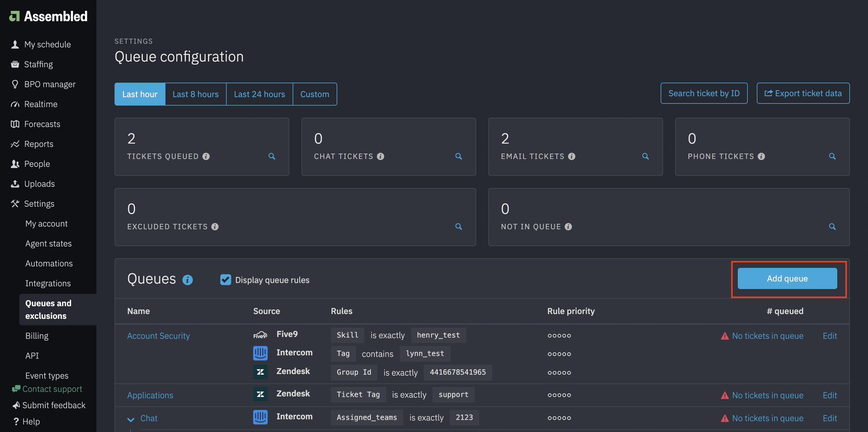The height and width of the screenshot is (432, 868).
Task: Click rule priority dots for Applications queue
Action: 559,395
